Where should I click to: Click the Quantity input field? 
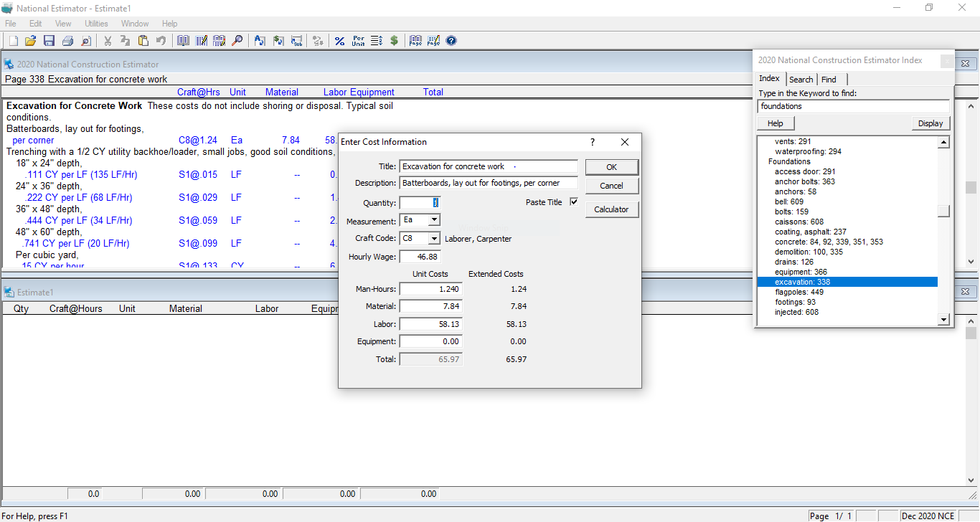[x=420, y=203]
